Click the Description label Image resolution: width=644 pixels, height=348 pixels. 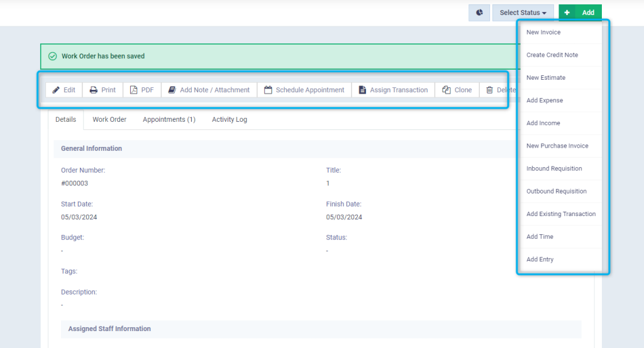coord(79,292)
